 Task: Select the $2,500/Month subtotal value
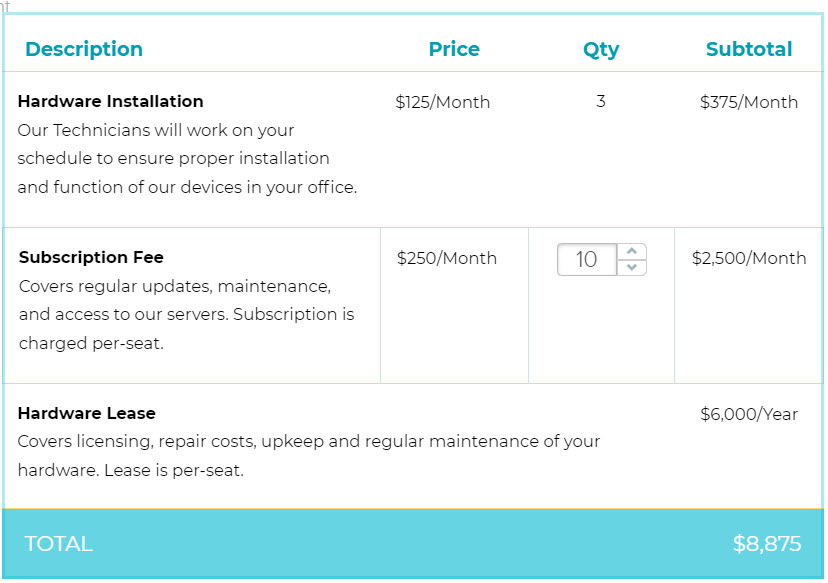click(x=749, y=258)
